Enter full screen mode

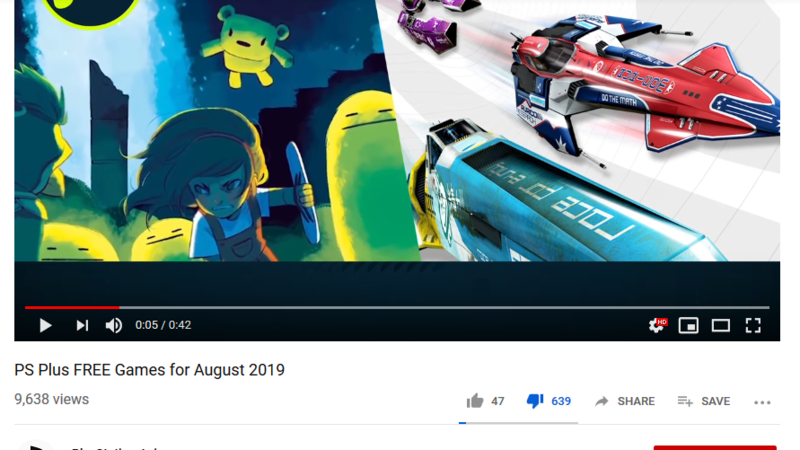[753, 326]
